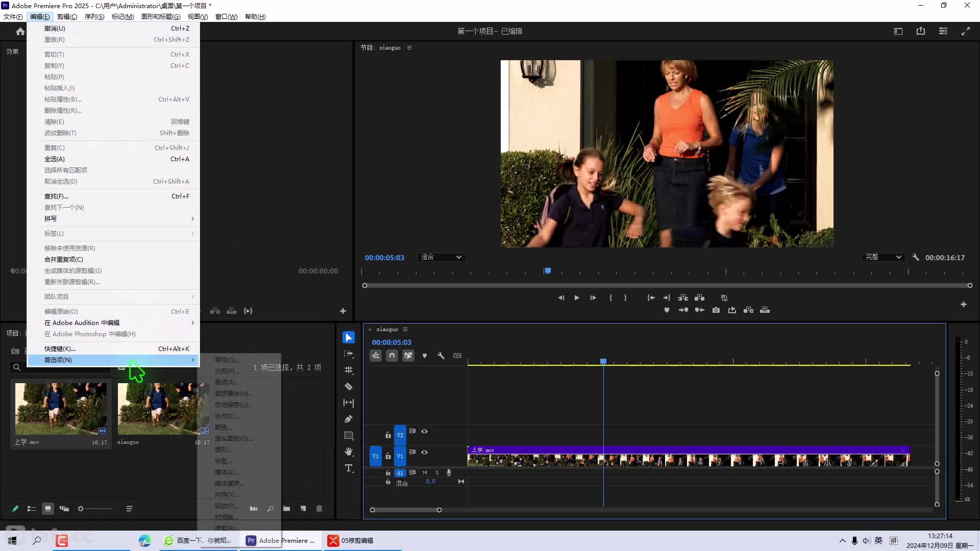Viewport: 980px width, 551px height.
Task: Open the 文件(F) menu
Action: [13, 16]
